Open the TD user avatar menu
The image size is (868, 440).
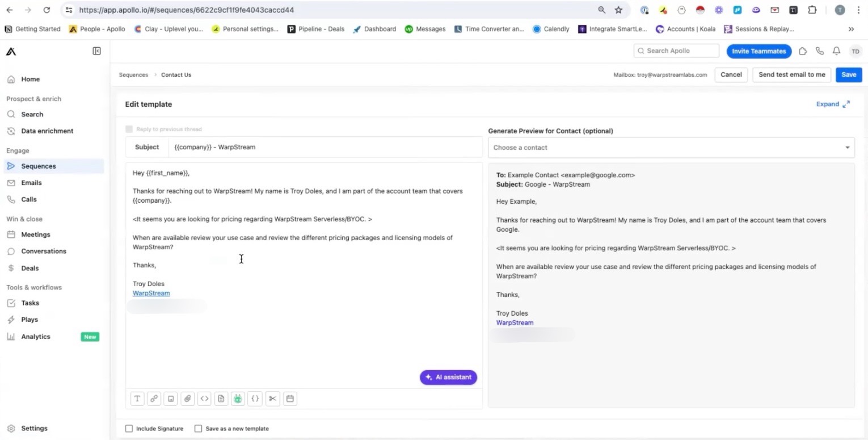[856, 51]
